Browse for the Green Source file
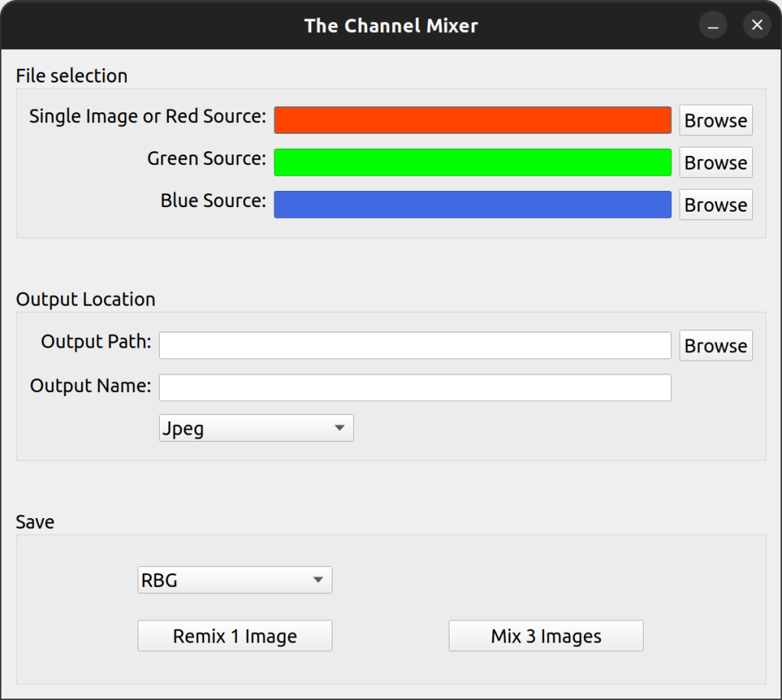 (x=715, y=162)
